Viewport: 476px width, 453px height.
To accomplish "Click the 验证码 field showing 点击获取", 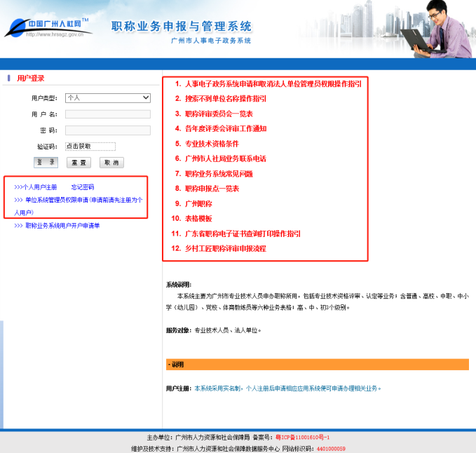I will [90, 147].
